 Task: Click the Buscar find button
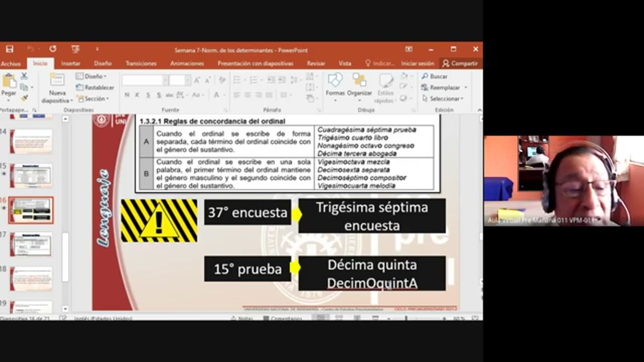point(434,76)
